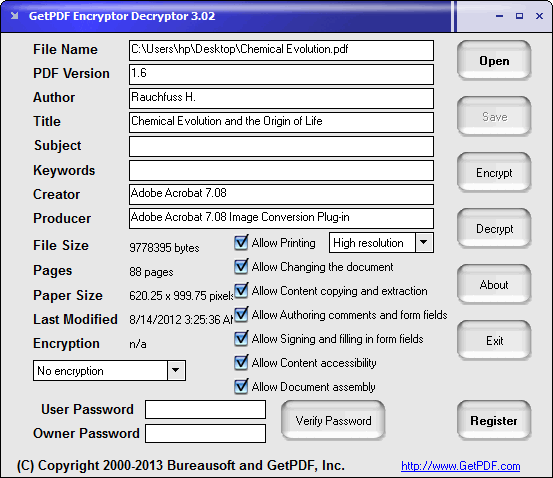Minimize the GetPDF window
This screenshot has width=553, height=478.
click(499, 16)
